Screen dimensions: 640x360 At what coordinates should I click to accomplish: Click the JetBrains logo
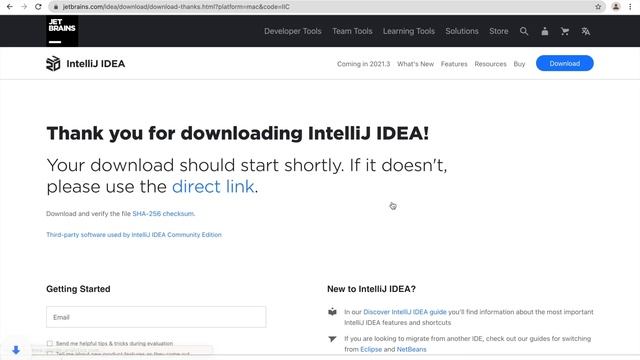62,31
